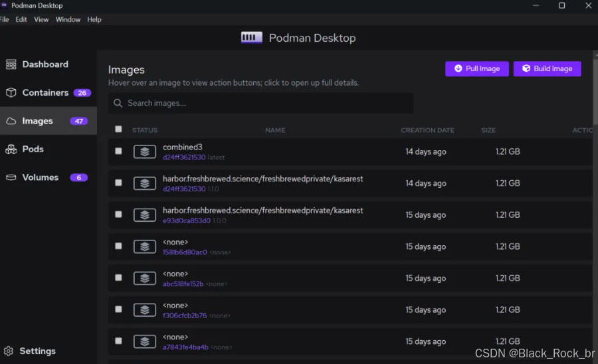Click the Images cloud icon in sidebar

[11, 121]
